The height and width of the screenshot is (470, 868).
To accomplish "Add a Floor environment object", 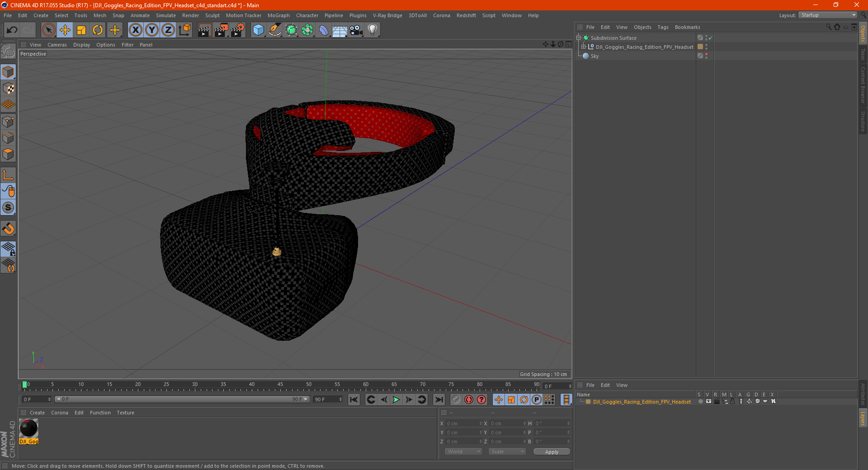I will (x=340, y=30).
